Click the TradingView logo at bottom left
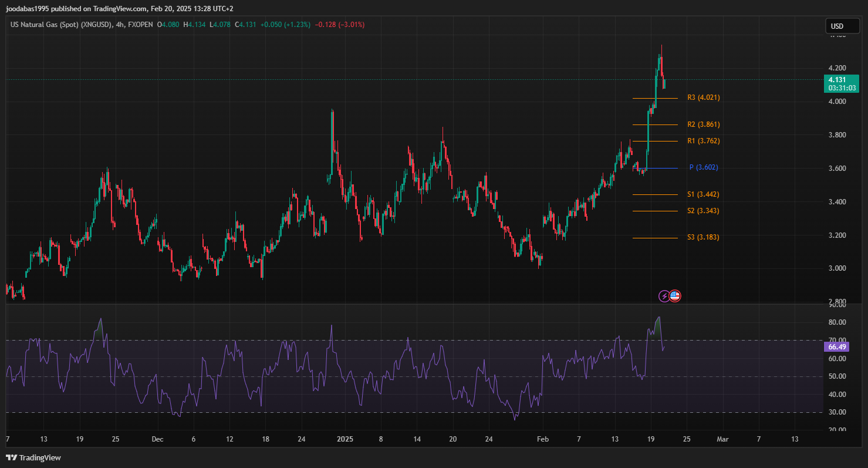The image size is (868, 468). [x=33, y=457]
